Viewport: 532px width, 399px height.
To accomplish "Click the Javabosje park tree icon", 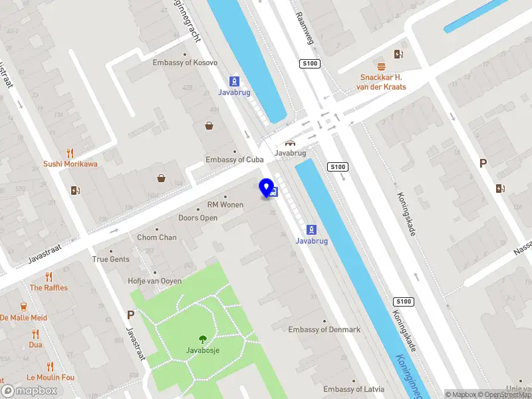I will pyautogui.click(x=203, y=339).
